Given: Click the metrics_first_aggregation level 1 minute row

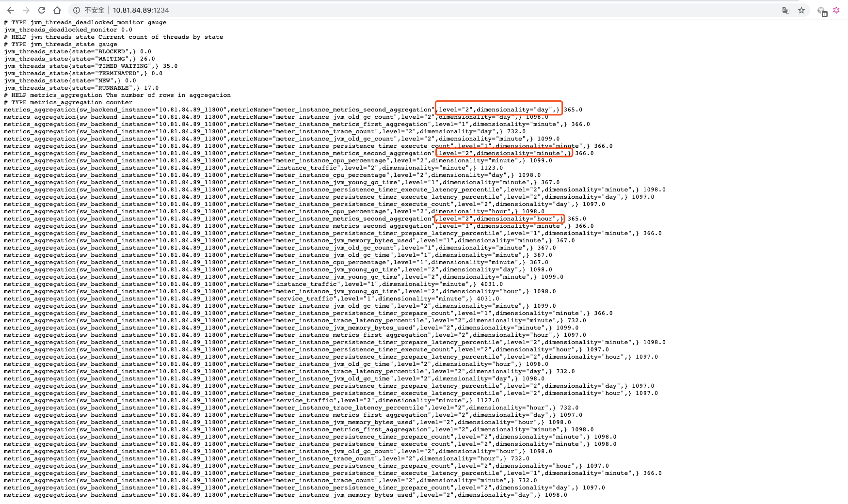Looking at the screenshot, I should [297, 124].
